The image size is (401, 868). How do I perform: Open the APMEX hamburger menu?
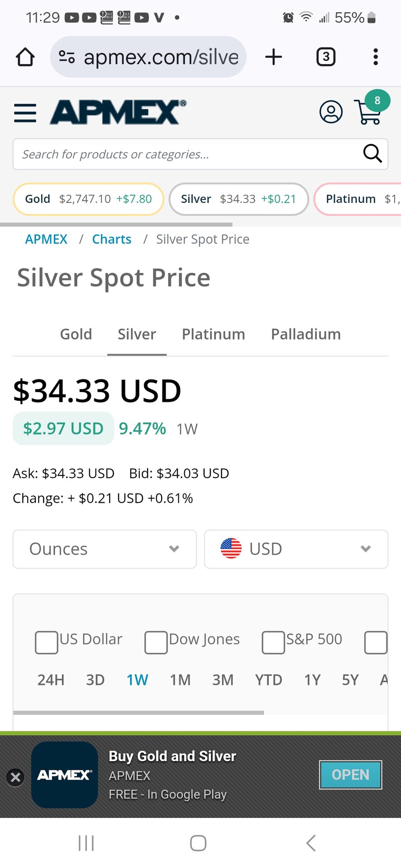25,113
